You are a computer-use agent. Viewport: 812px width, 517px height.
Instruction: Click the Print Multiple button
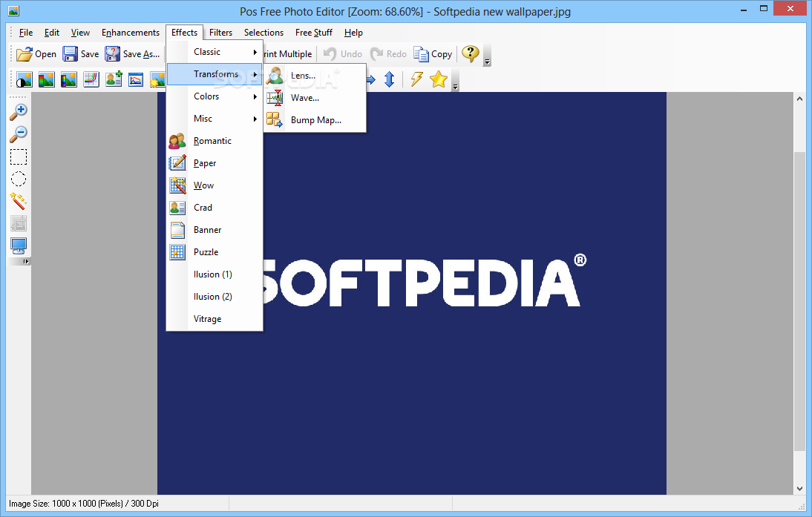tap(288, 54)
